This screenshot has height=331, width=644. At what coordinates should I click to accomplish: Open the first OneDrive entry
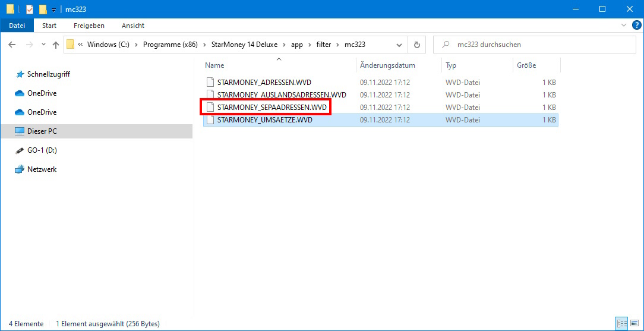pos(42,93)
